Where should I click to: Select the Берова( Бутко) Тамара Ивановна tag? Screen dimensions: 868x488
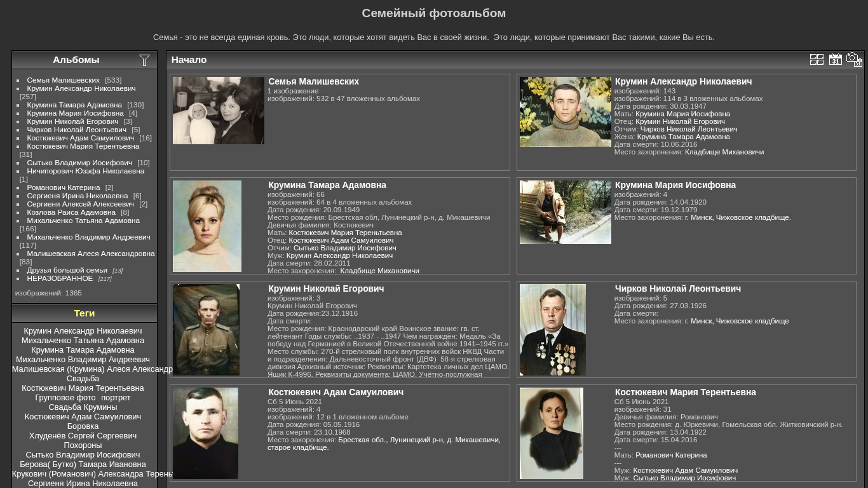[83, 464]
